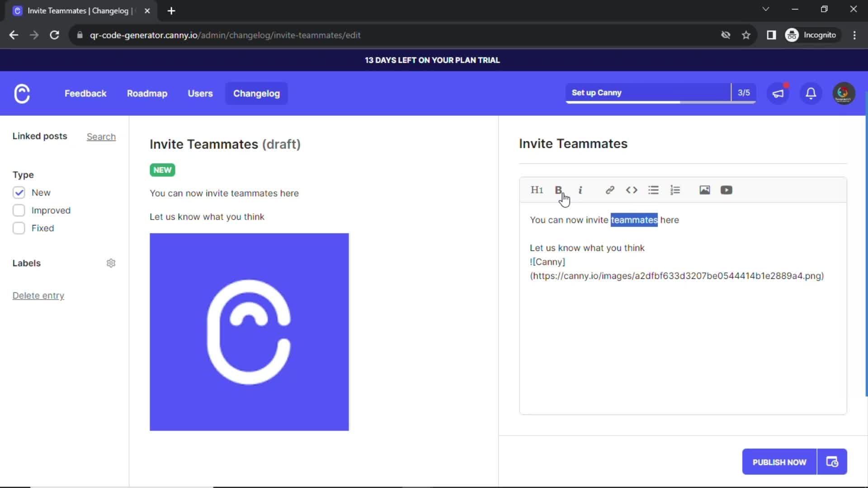Navigate to the Roadmap tab
The height and width of the screenshot is (488, 868).
(147, 94)
